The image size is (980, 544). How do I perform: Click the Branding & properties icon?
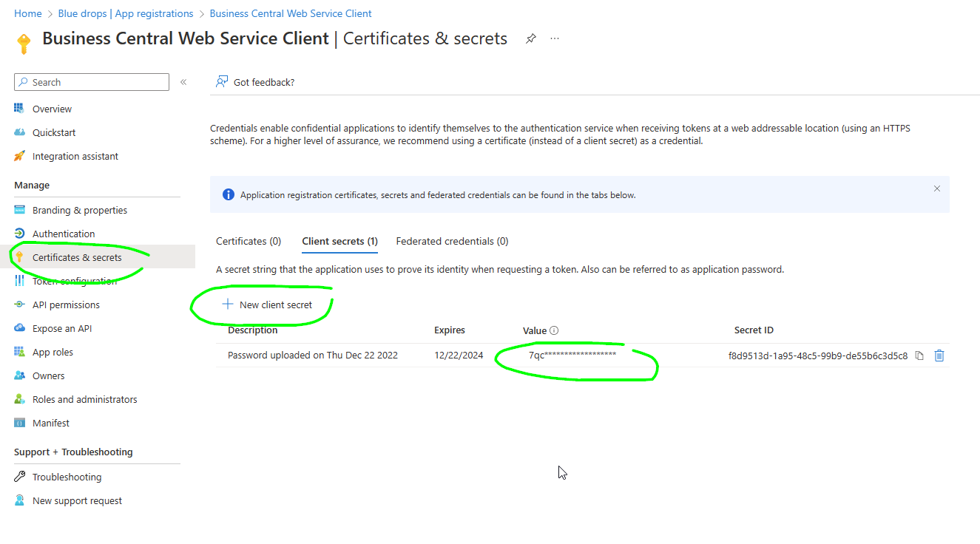[x=19, y=210]
